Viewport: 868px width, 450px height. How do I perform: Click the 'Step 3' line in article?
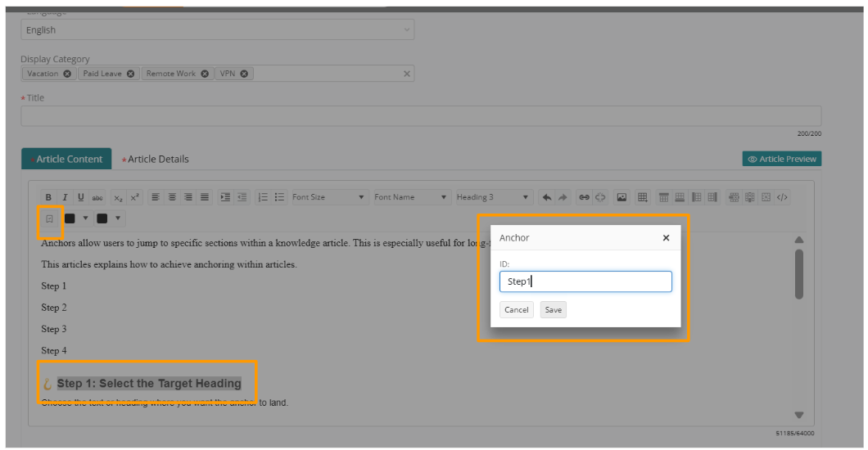coord(54,329)
